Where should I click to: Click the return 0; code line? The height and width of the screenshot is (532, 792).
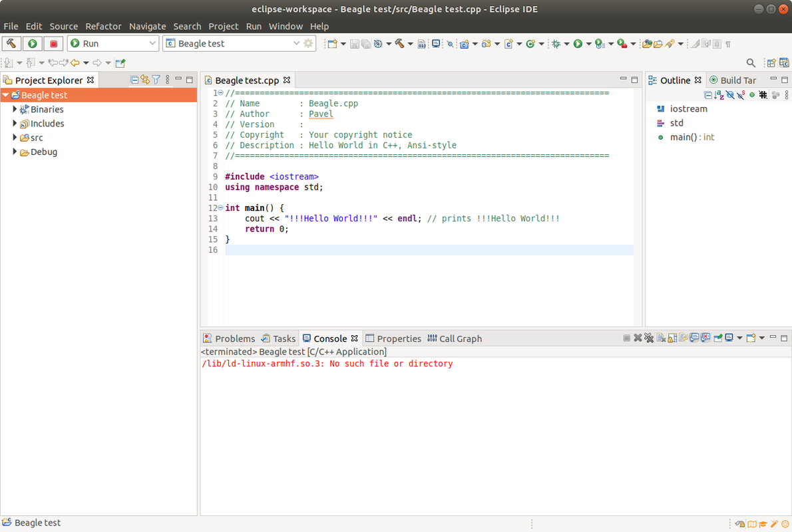(267, 229)
